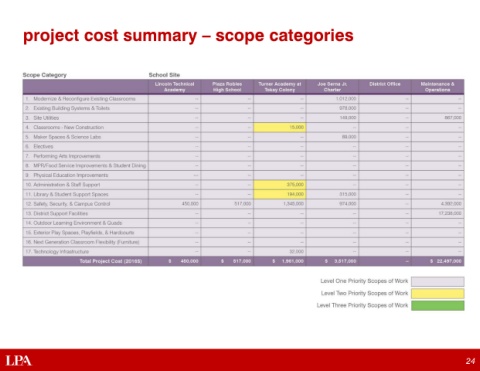Image resolution: width=480 pixels, height=371 pixels.
Task: Select the yellow Library & Student Support cell
Action: [280, 194]
